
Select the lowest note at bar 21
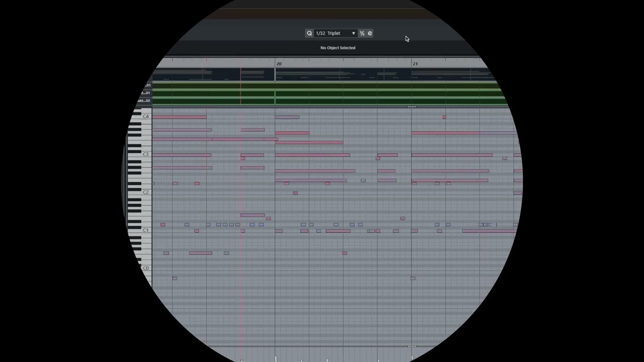(x=413, y=278)
